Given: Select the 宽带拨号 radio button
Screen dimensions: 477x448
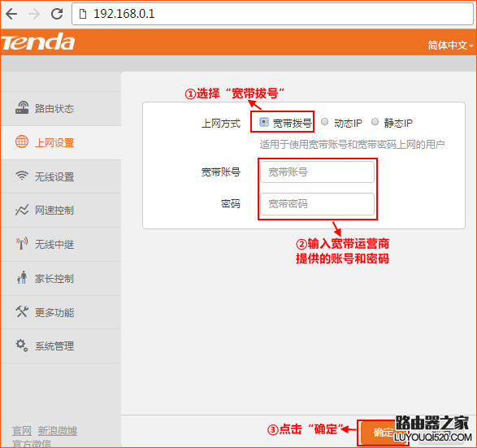Looking at the screenshot, I should point(264,122).
